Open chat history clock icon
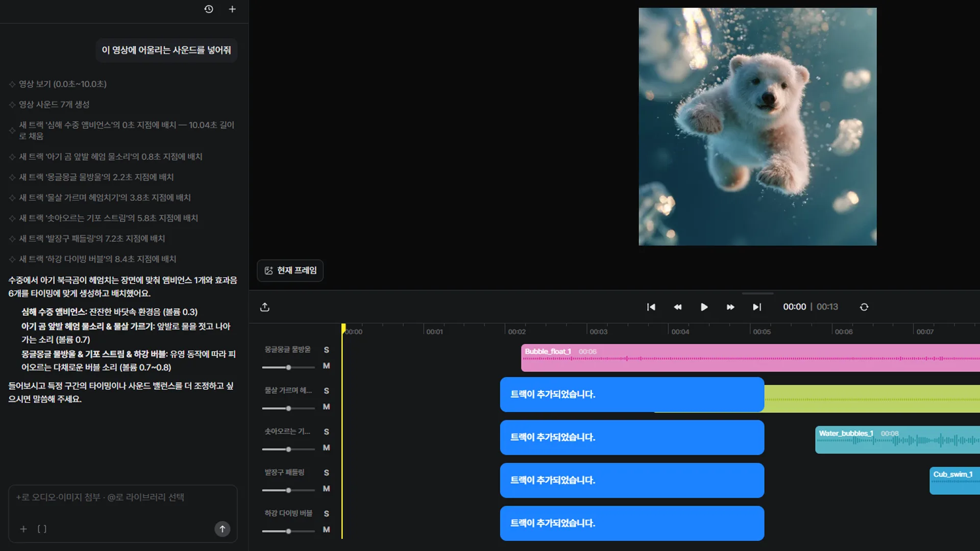This screenshot has width=980, height=551. [x=209, y=9]
